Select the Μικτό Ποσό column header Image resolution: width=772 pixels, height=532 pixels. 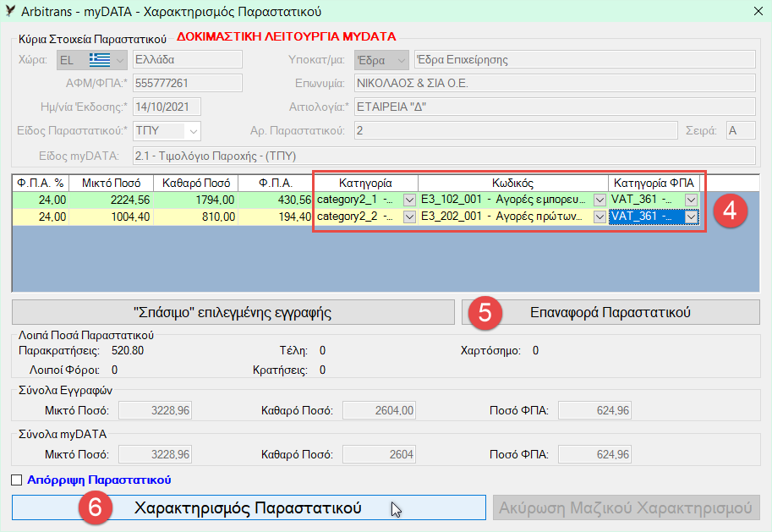tap(112, 184)
